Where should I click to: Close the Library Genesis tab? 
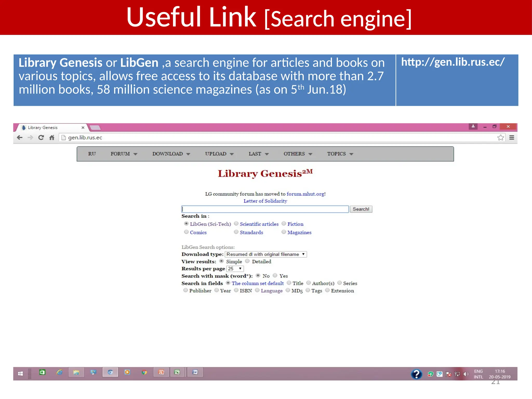coord(83,128)
